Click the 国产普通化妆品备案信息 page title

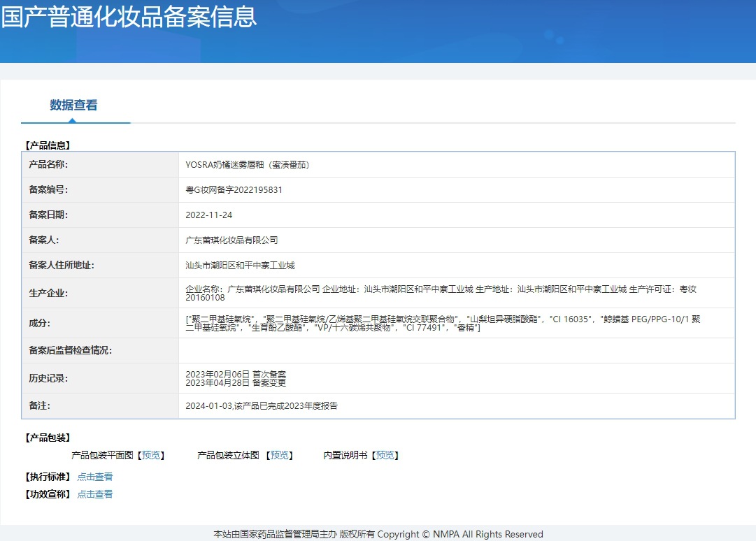coord(129,16)
